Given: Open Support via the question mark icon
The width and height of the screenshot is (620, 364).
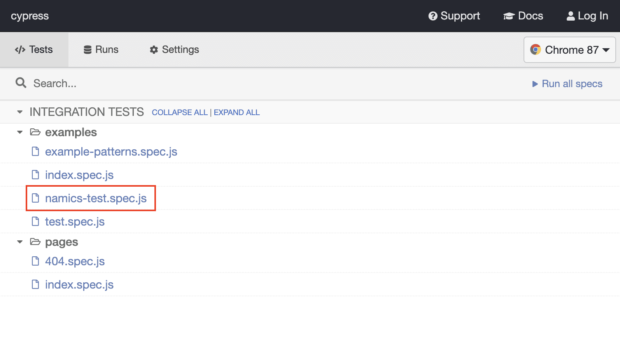Looking at the screenshot, I should (x=433, y=16).
